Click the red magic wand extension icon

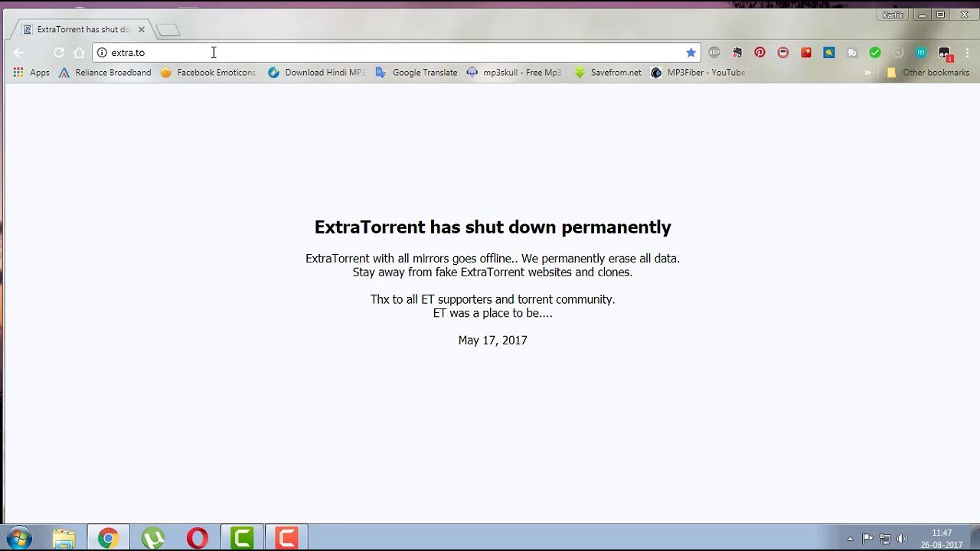[805, 53]
